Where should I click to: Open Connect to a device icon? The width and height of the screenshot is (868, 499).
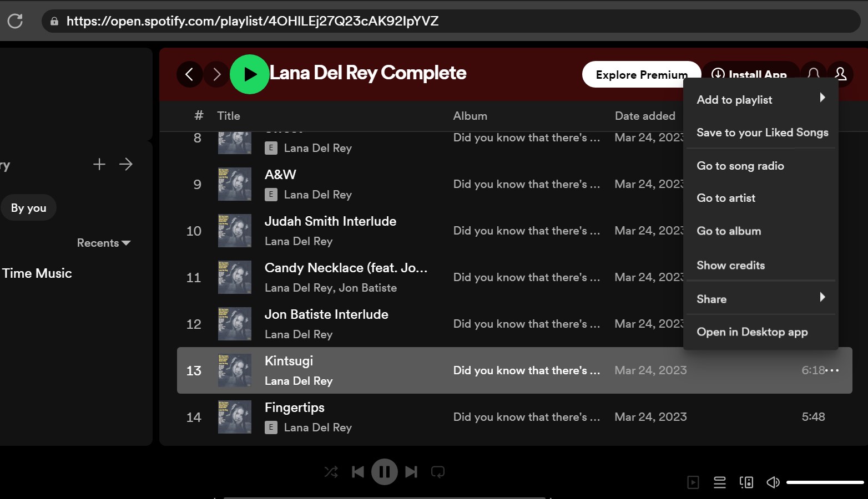[x=746, y=482]
